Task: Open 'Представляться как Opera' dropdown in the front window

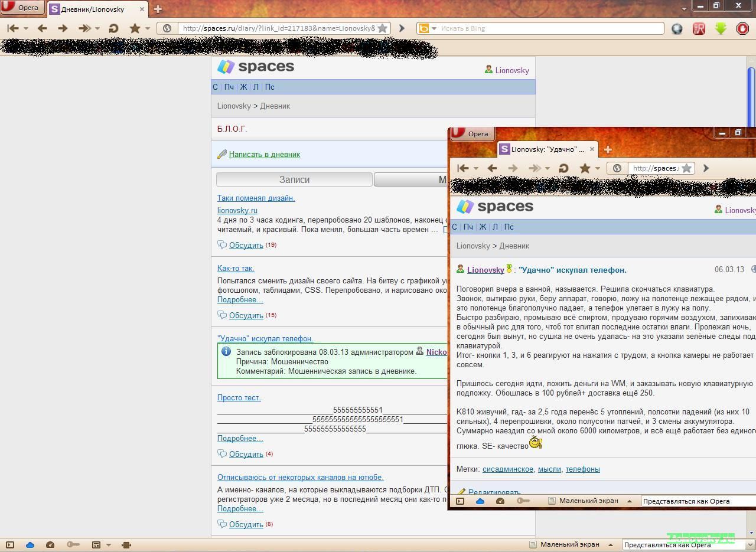Action: click(697, 501)
